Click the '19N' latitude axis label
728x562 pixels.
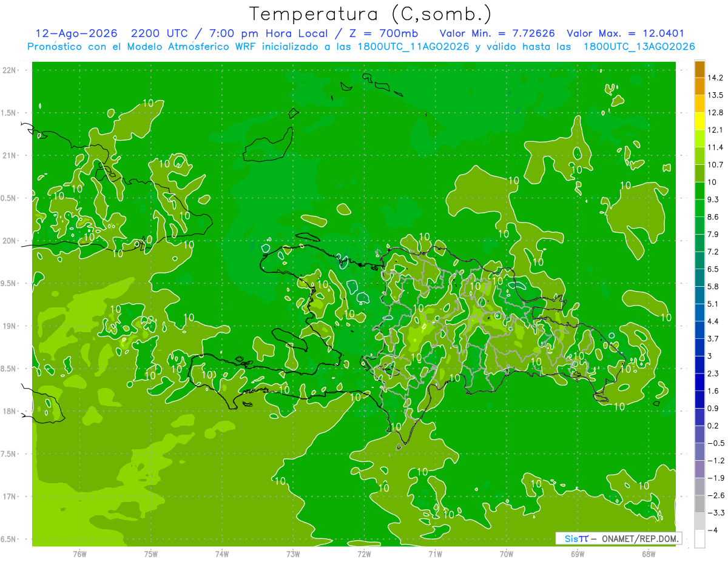[x=10, y=326]
